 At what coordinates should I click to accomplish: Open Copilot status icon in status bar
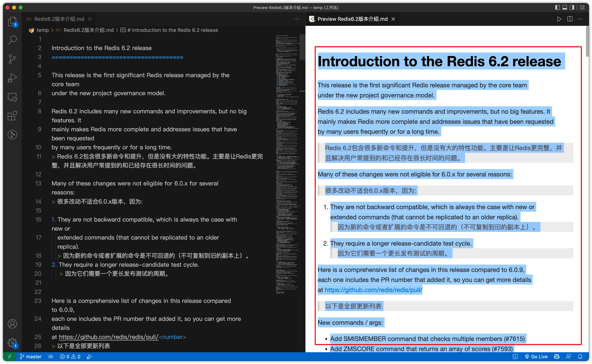point(557,356)
